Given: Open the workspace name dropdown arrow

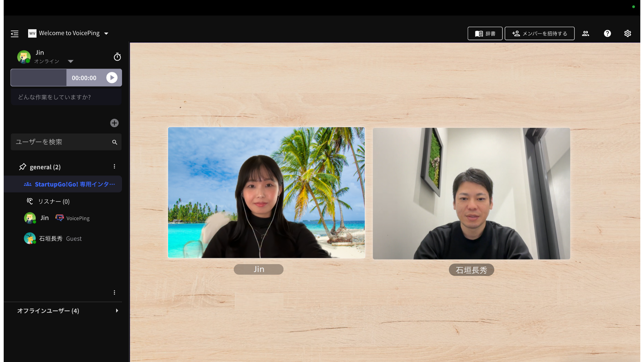Looking at the screenshot, I should [106, 33].
